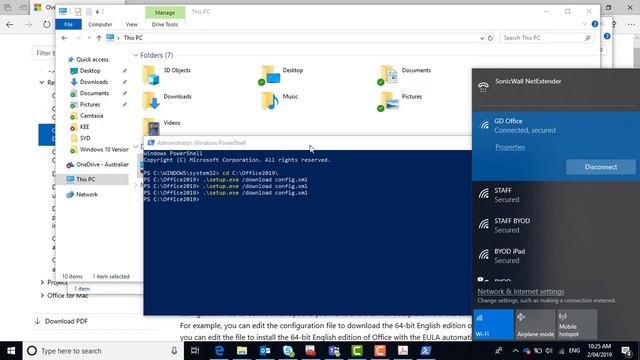Open Outlook from taskbar
Image resolution: width=640 pixels, height=360 pixels.
(x=265, y=351)
